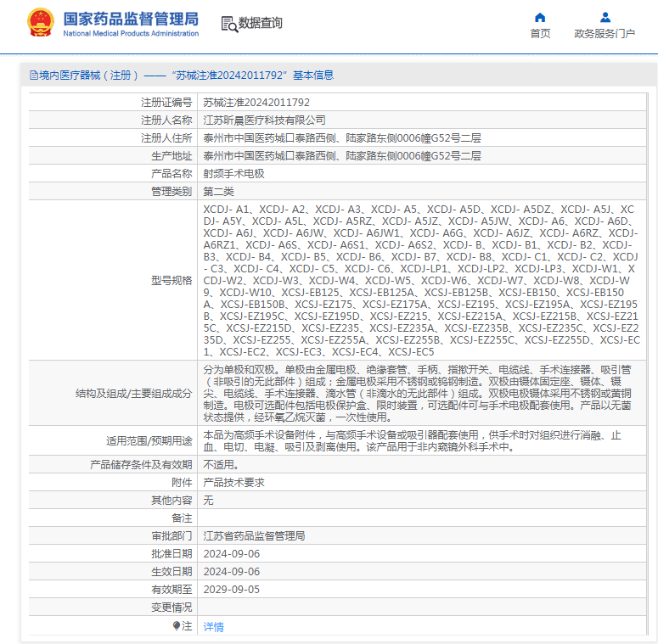Click approval date 2024-09-06 in 批准日期 row
This screenshot has height=644, width=658.
coord(232,554)
